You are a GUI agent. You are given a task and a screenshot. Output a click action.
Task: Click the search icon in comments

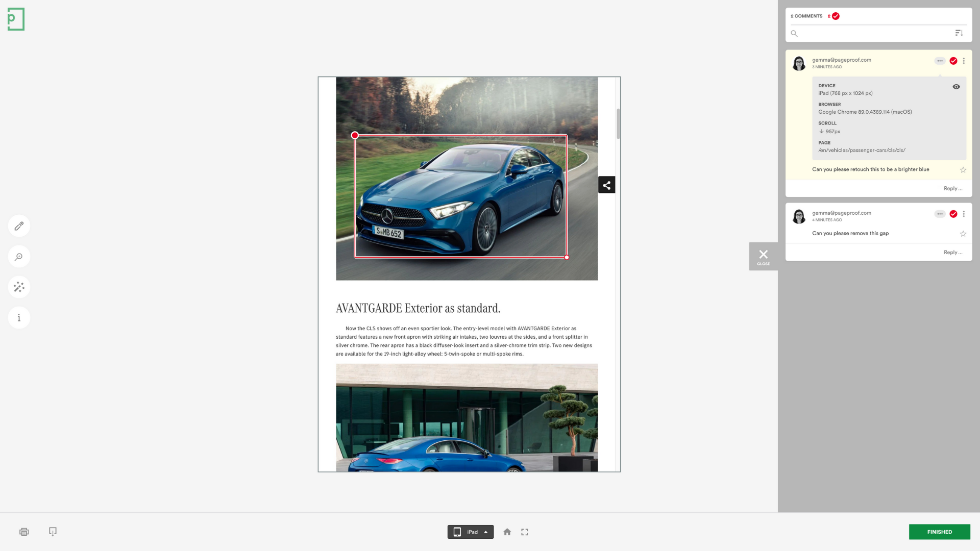click(x=794, y=34)
